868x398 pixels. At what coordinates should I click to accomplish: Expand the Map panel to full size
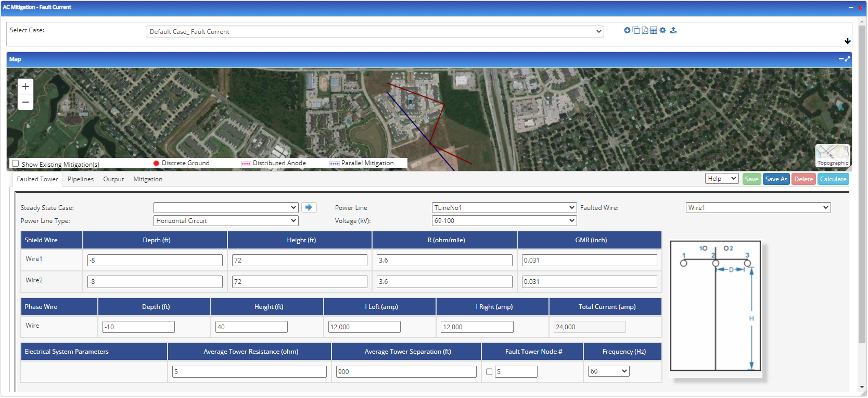pyautogui.click(x=848, y=59)
